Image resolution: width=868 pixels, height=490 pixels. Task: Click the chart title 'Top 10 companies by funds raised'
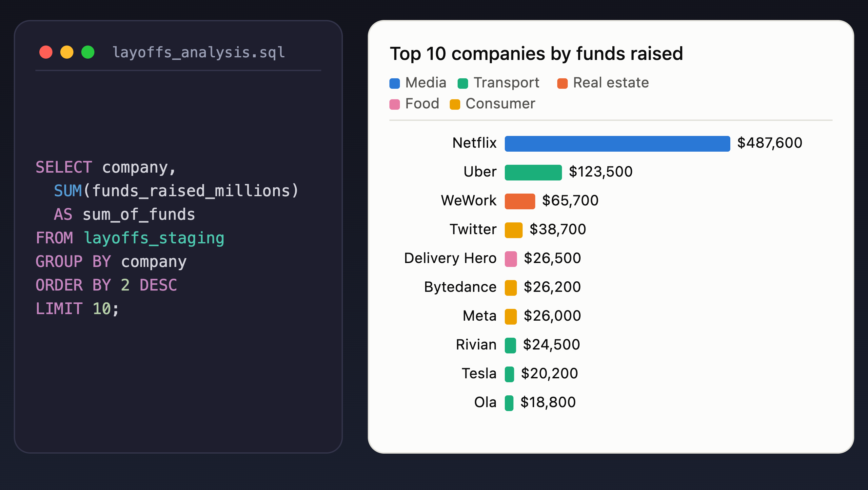[x=536, y=53]
